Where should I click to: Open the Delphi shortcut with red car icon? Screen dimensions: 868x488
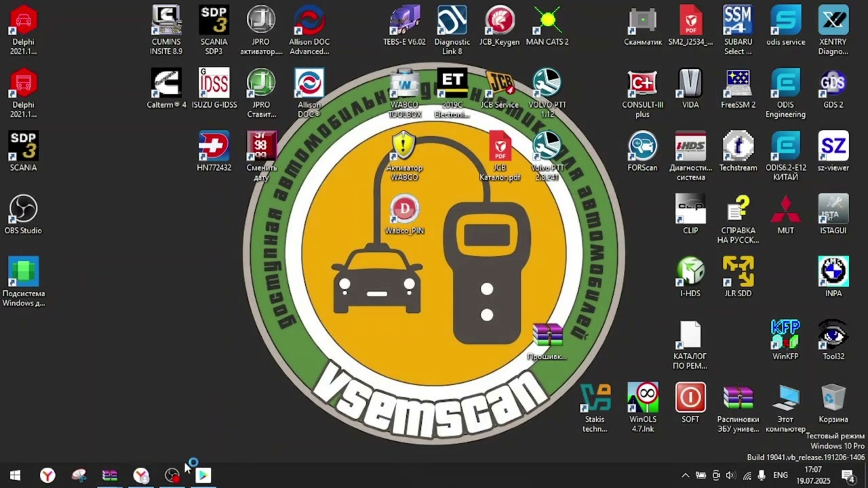[x=23, y=30]
